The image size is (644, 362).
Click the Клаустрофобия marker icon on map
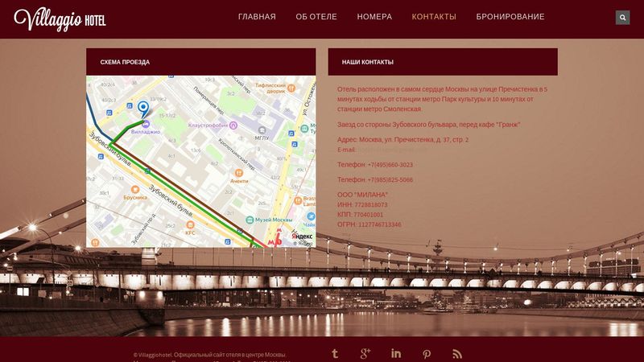pyautogui.click(x=233, y=125)
